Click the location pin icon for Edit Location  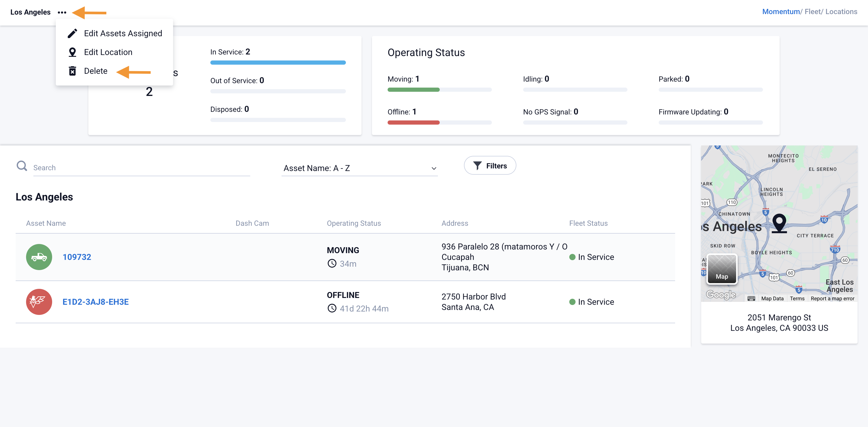tap(72, 52)
